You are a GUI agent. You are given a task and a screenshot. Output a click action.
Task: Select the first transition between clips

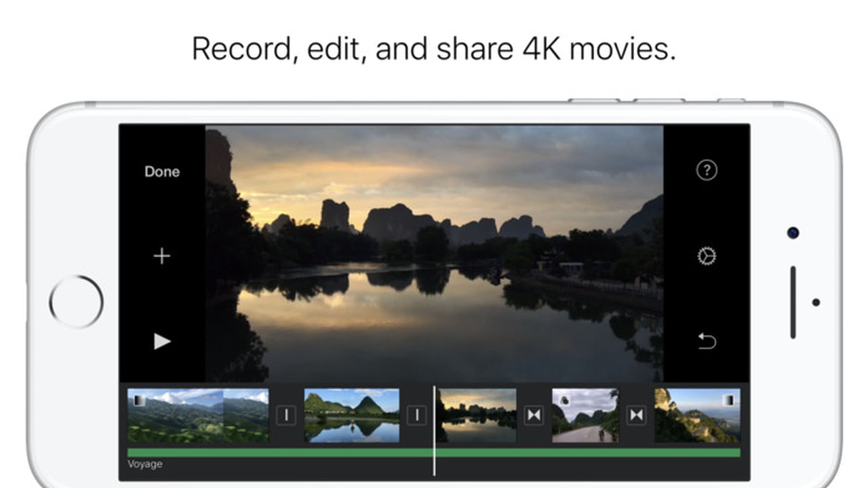[286, 415]
